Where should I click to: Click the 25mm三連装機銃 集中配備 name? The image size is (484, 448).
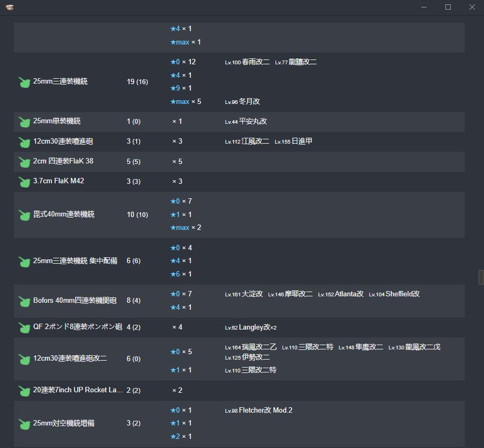pyautogui.click(x=76, y=261)
